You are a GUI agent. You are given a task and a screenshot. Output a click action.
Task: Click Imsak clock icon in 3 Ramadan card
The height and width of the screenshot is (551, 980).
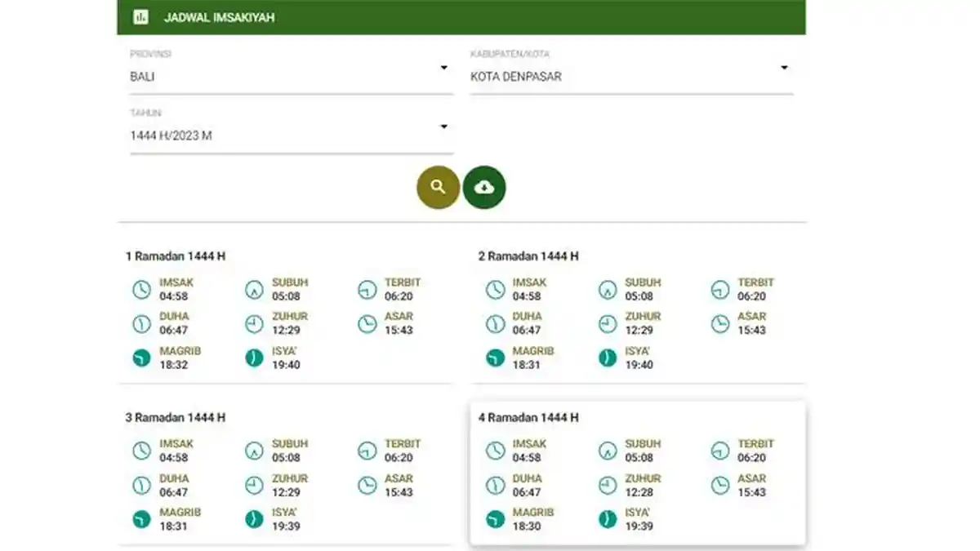click(x=142, y=451)
